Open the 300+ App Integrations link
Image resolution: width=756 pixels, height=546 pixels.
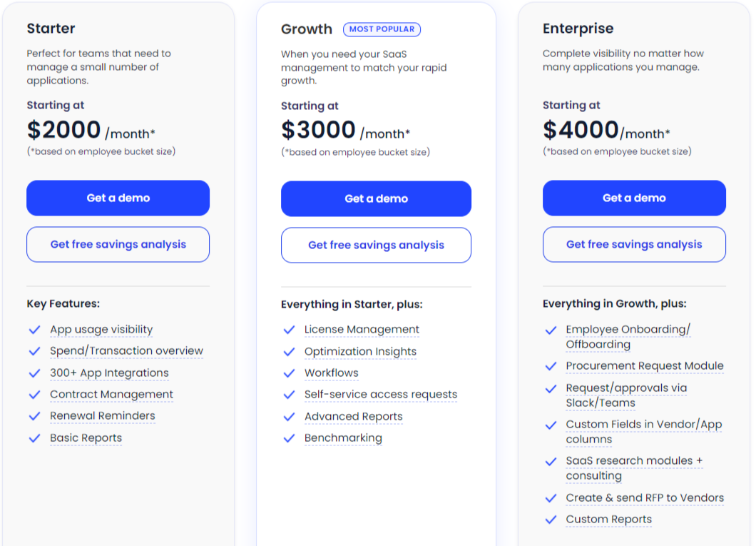point(110,373)
